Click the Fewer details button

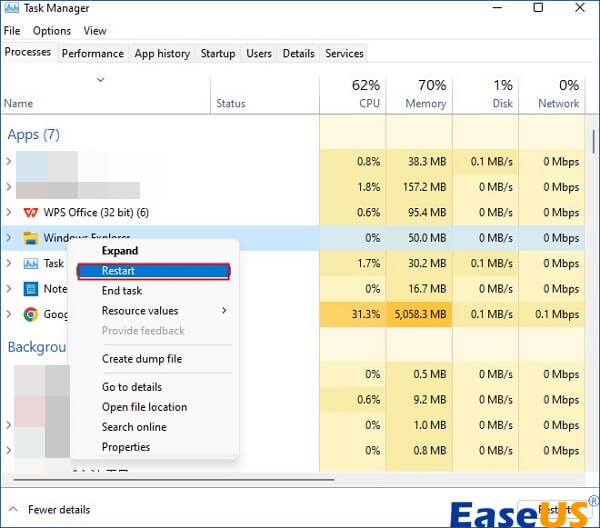pos(50,510)
